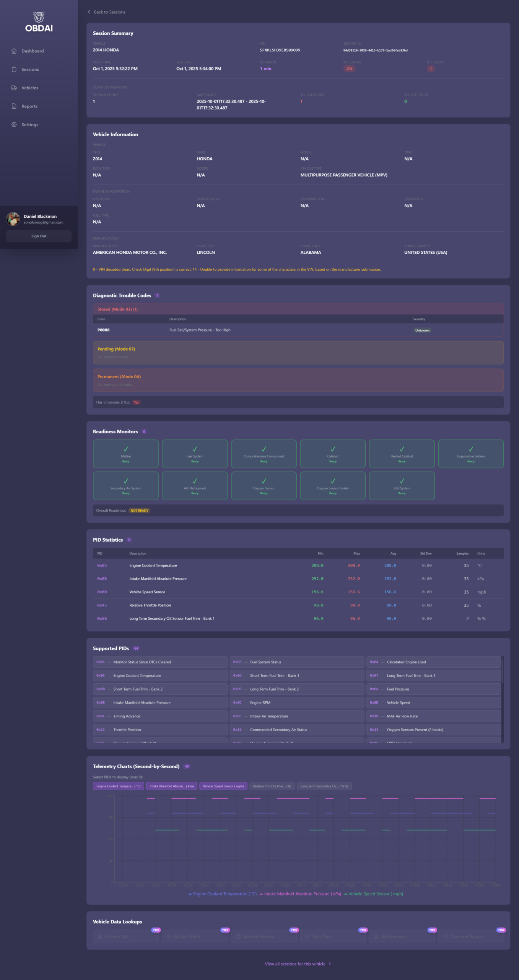This screenshot has width=519, height=980.
Task: Toggle the Engine Coolant Temperature PID chip
Action: pyautogui.click(x=119, y=786)
